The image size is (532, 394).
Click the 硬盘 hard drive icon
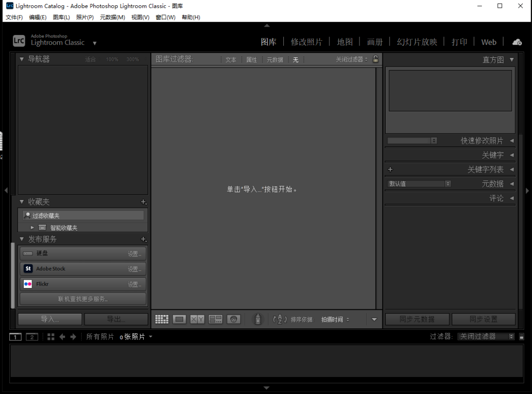click(28, 253)
